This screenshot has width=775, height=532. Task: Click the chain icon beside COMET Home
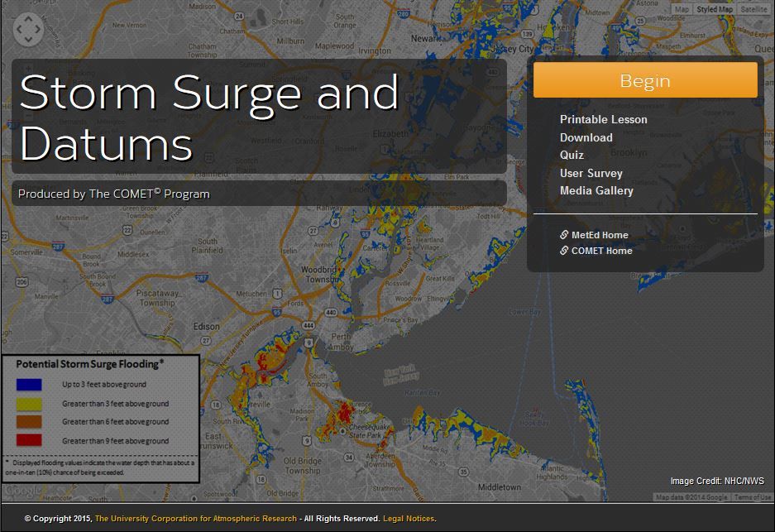(564, 251)
